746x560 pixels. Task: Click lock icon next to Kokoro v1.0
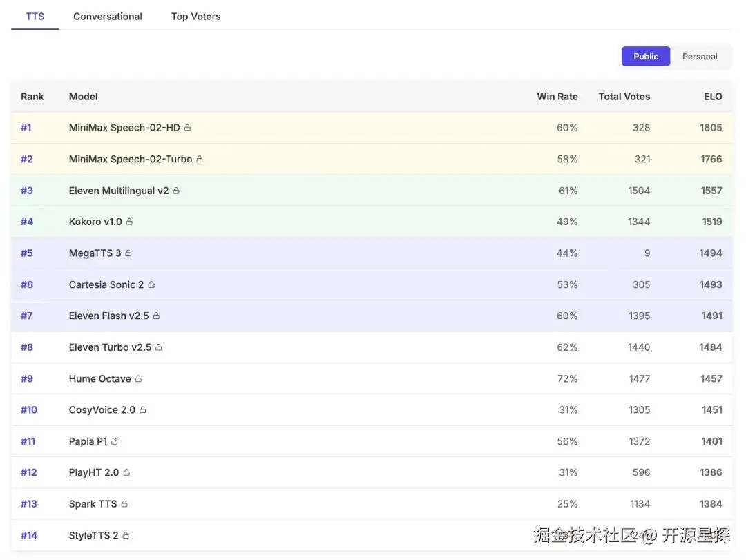pyautogui.click(x=129, y=222)
